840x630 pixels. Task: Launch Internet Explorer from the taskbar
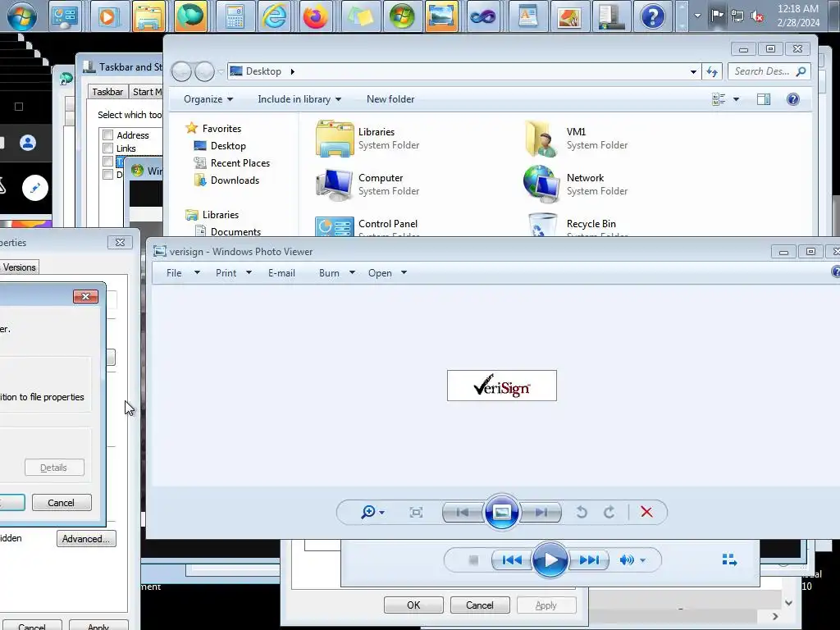click(274, 16)
